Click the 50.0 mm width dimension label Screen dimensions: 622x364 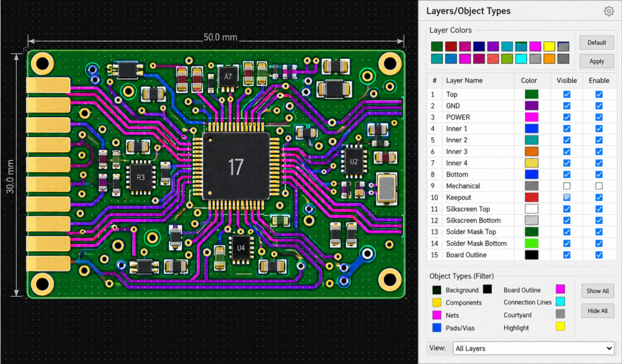[x=220, y=37]
